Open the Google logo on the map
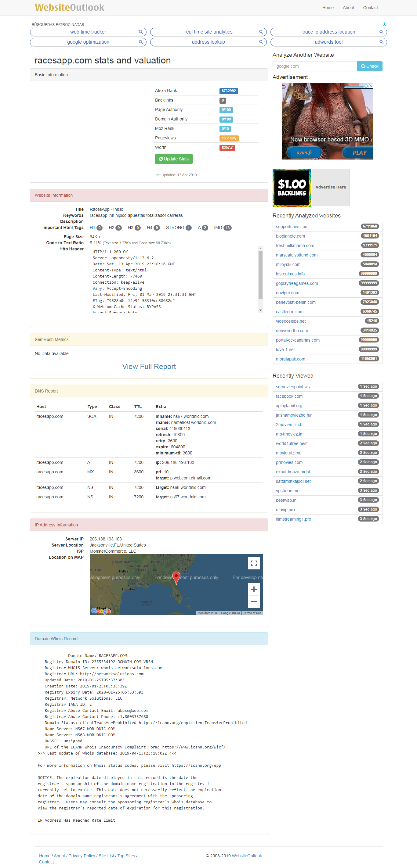 101,611
